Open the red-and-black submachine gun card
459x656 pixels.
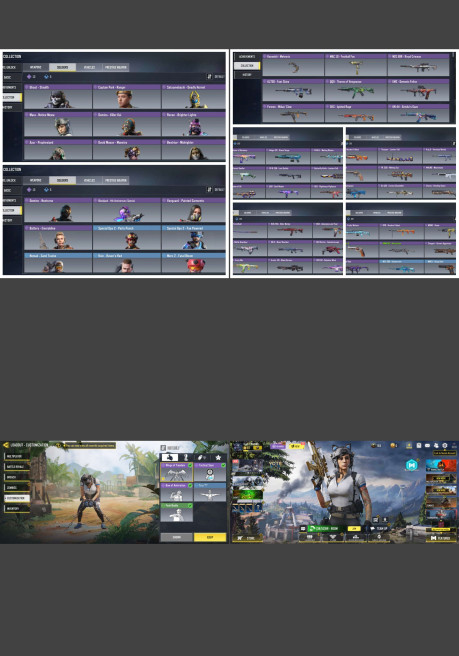click(x=418, y=90)
